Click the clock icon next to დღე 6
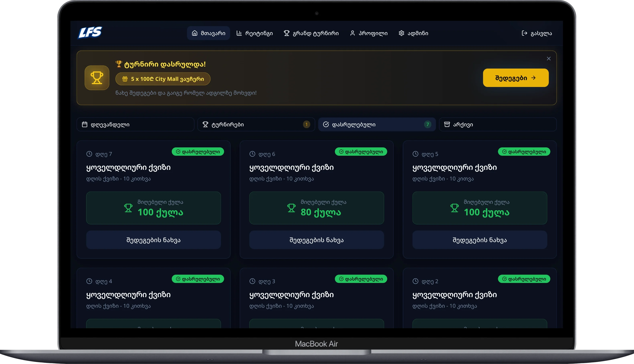The height and width of the screenshot is (364, 634). tap(252, 154)
